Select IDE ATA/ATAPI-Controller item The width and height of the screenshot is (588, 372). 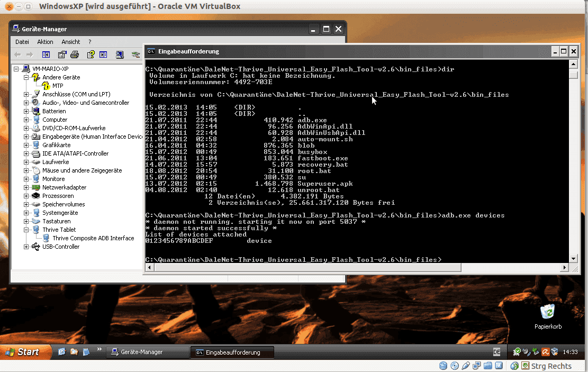75,154
